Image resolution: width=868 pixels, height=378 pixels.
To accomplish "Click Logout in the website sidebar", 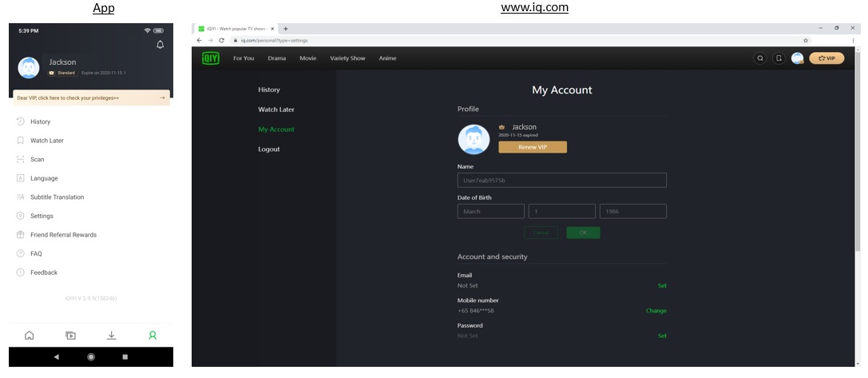I will click(x=269, y=149).
